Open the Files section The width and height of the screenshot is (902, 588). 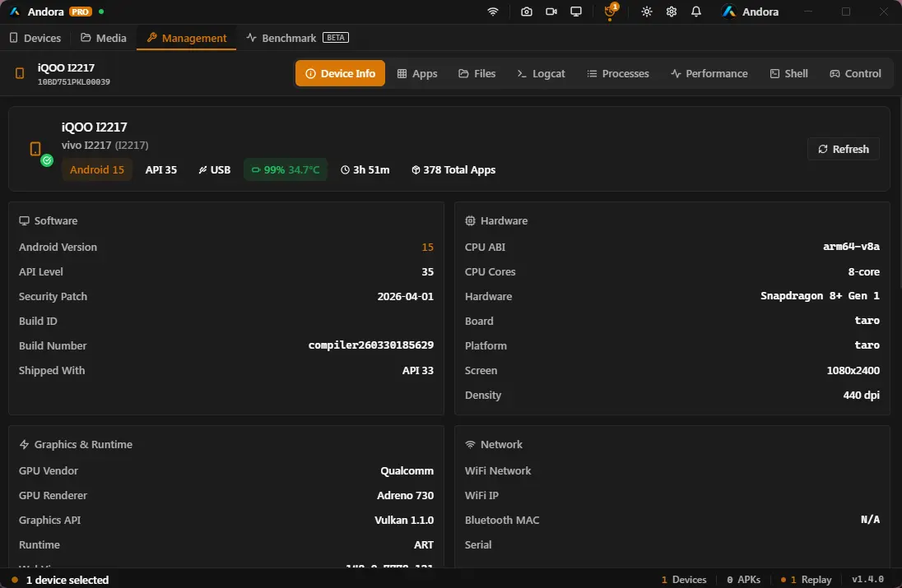click(x=477, y=73)
